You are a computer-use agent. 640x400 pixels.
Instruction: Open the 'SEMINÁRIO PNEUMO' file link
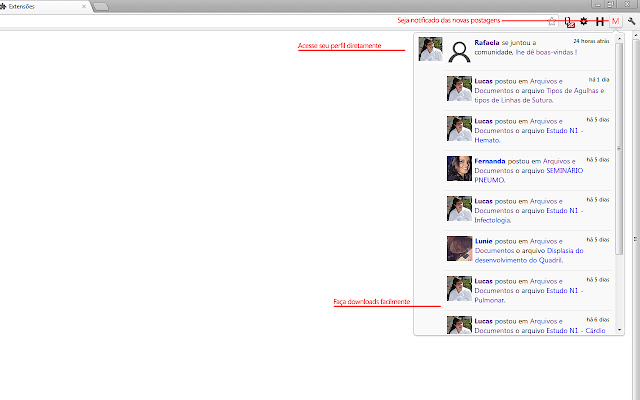(x=490, y=180)
